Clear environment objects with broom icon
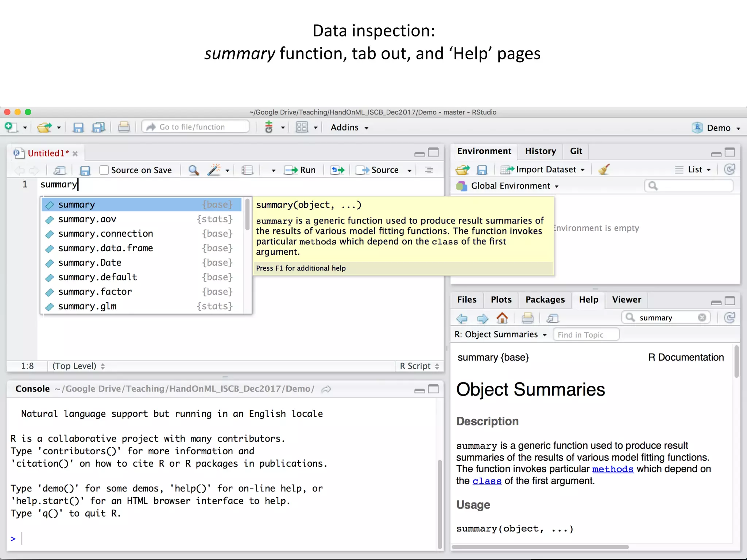The height and width of the screenshot is (560, 747). pos(604,169)
